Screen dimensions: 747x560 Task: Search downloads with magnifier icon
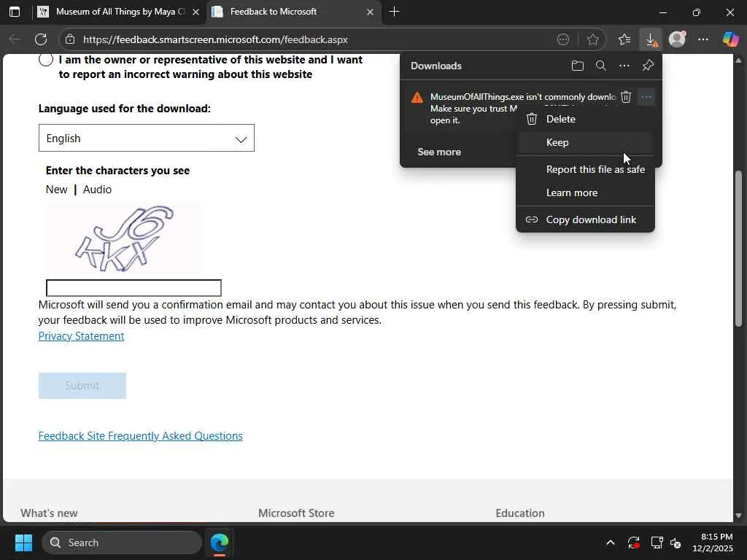601,66
